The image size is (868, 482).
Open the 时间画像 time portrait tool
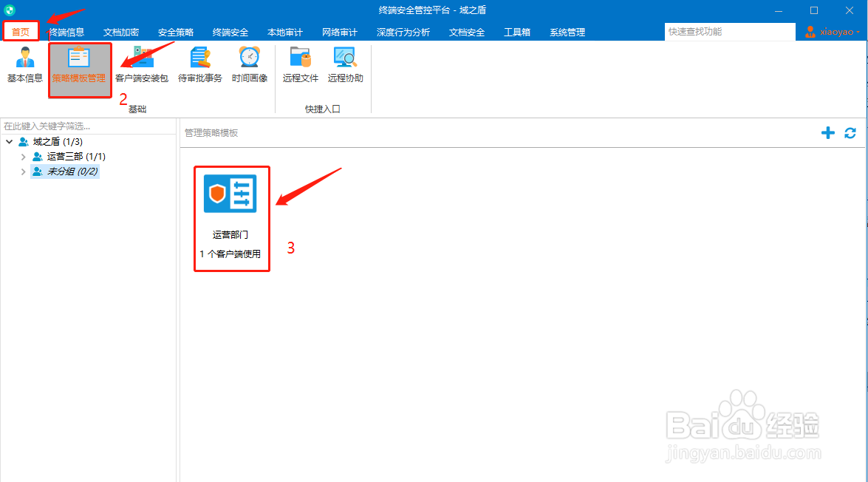[x=249, y=67]
